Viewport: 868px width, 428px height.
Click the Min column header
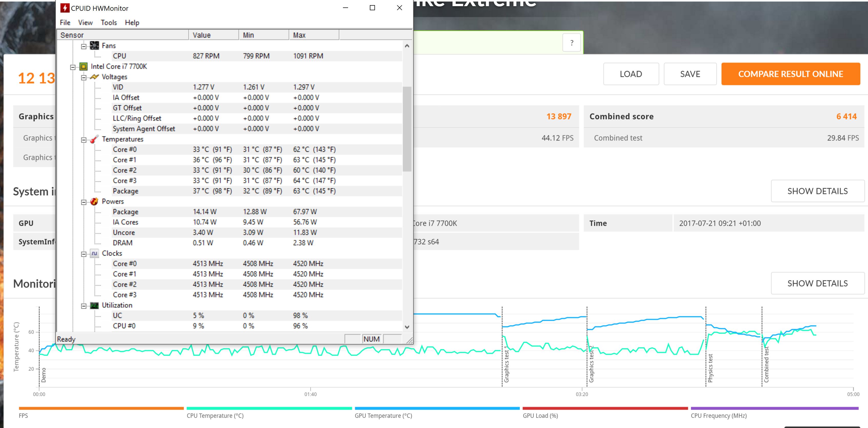264,35
